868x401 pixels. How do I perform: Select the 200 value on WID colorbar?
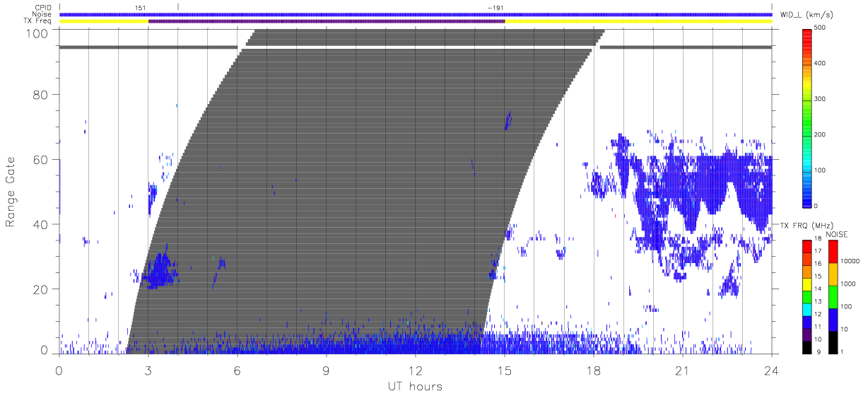coord(821,134)
